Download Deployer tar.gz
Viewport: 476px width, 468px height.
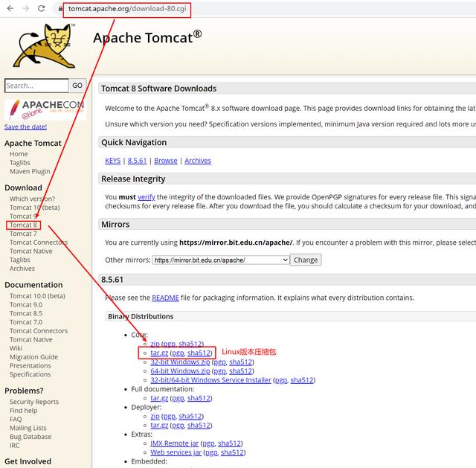[159, 425]
